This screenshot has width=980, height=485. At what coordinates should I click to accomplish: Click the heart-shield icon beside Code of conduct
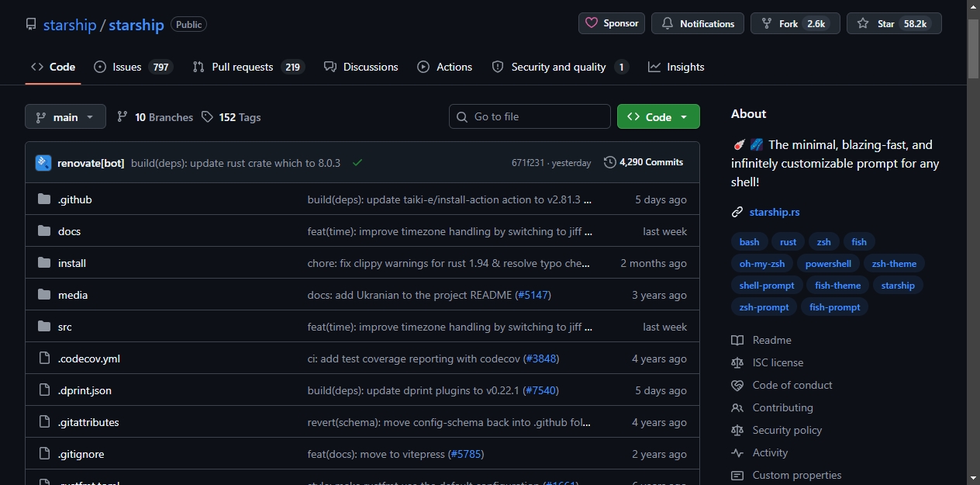pyautogui.click(x=737, y=385)
